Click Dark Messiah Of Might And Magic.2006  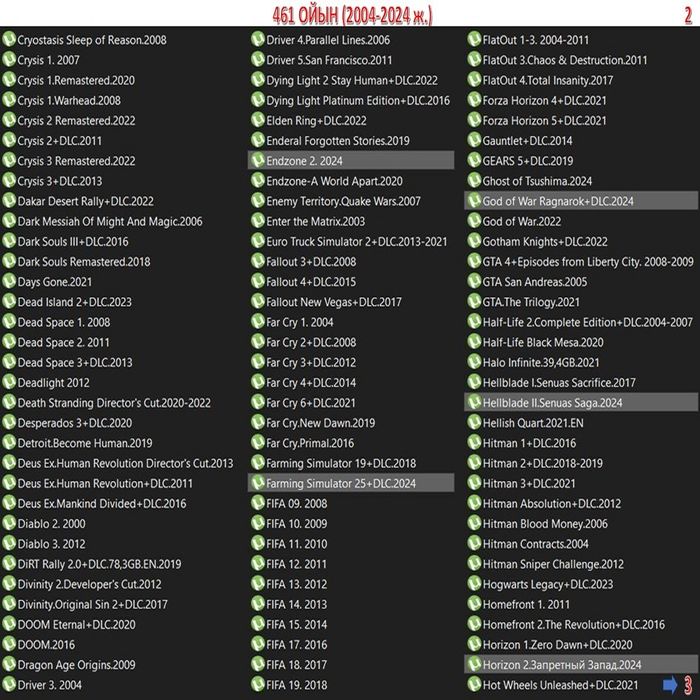pyautogui.click(x=110, y=221)
